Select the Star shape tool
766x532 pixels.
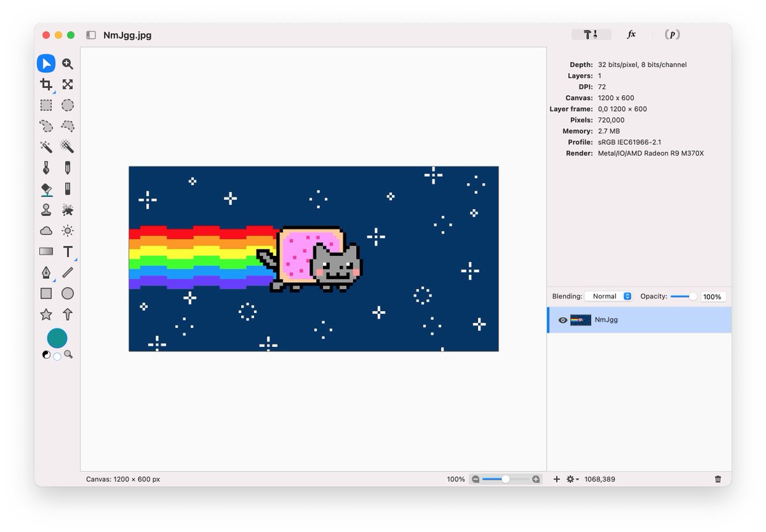click(46, 314)
